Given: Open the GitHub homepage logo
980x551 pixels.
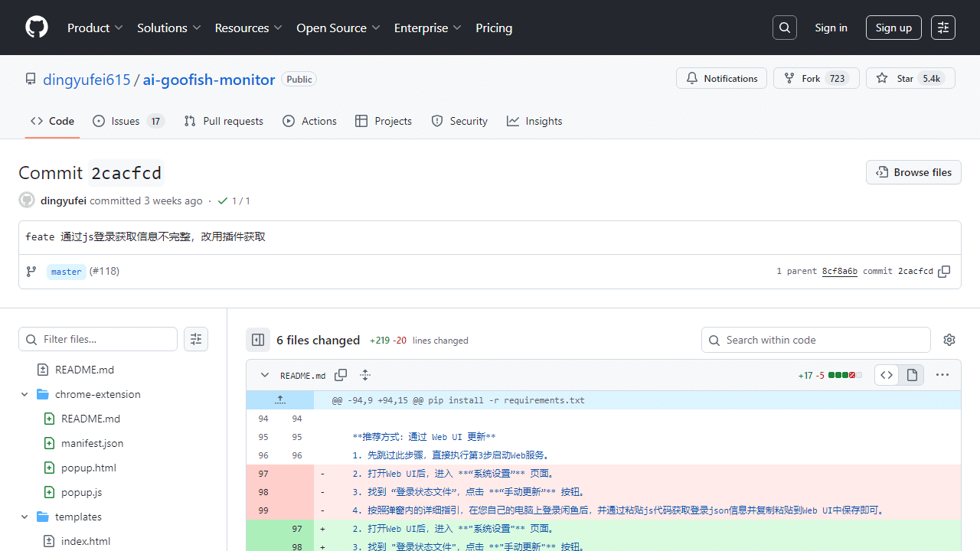Looking at the screenshot, I should pos(37,28).
